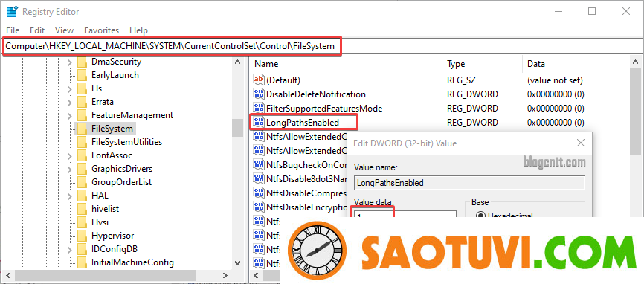
Task: Open the Favorites menu
Action: point(101,30)
